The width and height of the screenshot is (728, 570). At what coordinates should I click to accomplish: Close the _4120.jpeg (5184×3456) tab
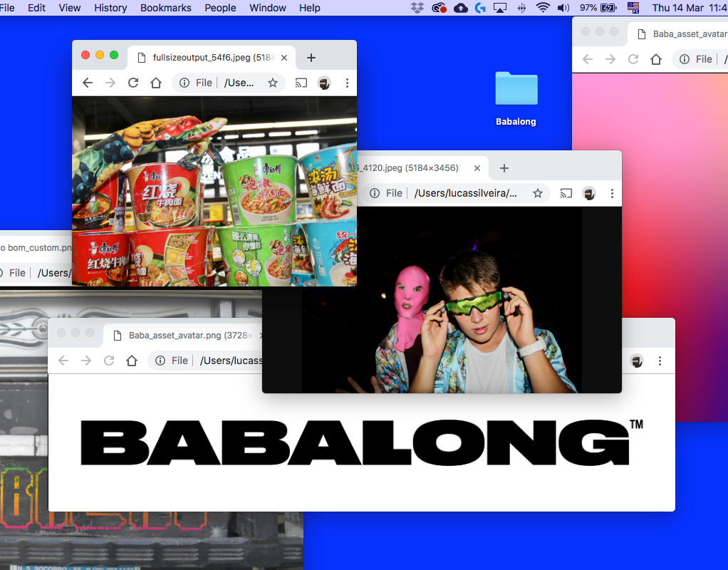click(477, 168)
